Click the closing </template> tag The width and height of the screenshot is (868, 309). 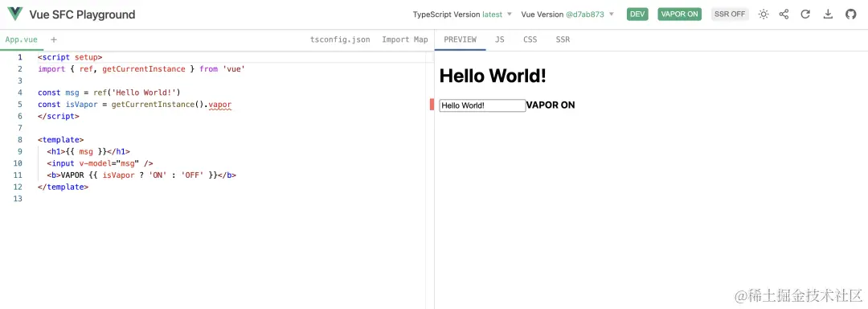[63, 187]
